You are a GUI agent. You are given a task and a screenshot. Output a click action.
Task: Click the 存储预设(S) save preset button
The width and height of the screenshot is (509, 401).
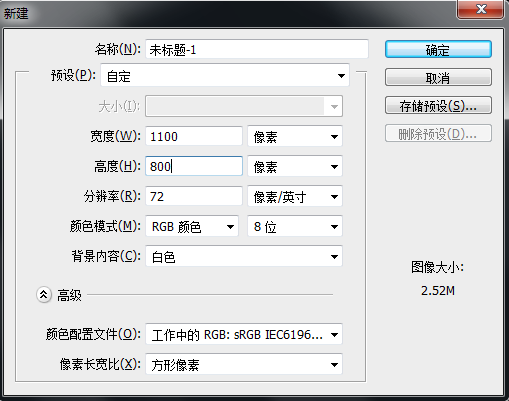click(x=438, y=106)
